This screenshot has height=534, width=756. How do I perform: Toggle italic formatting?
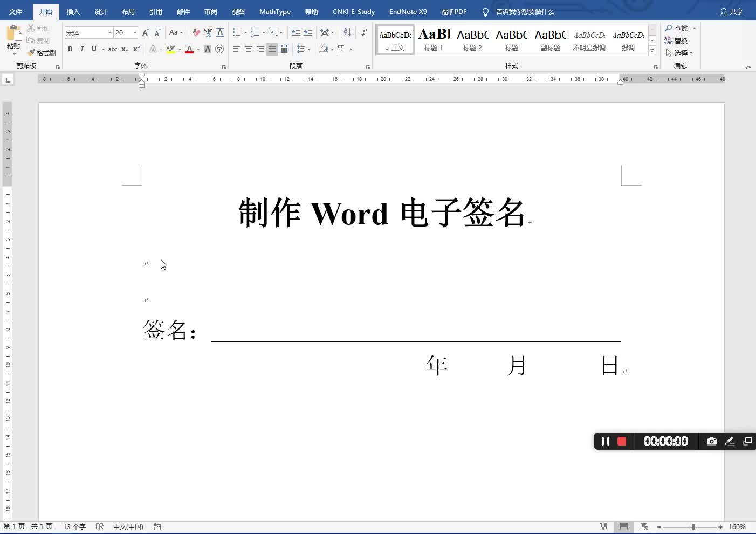(82, 49)
